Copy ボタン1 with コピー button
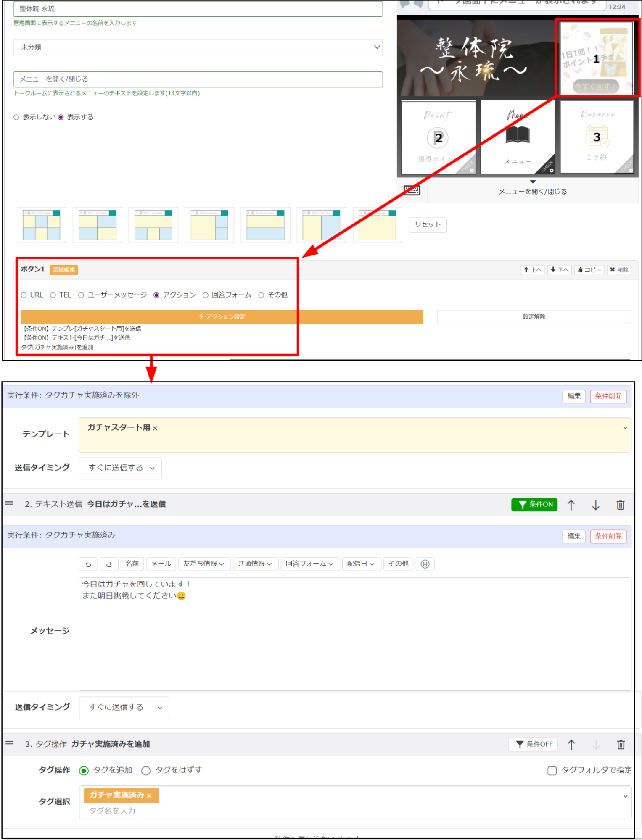Viewport: 642px width, 840px height. tap(589, 270)
